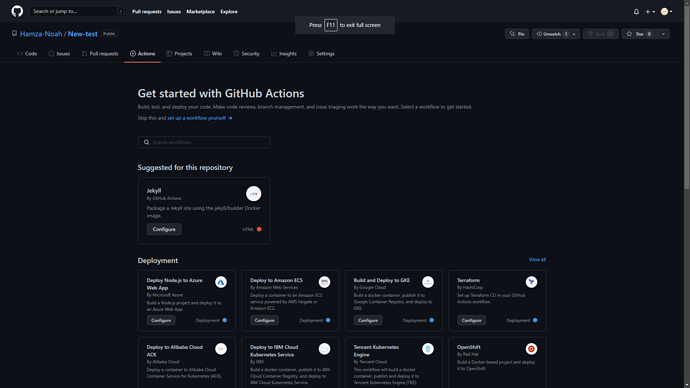The image size is (690, 388).
Task: Open the Projects tab
Action: click(179, 54)
